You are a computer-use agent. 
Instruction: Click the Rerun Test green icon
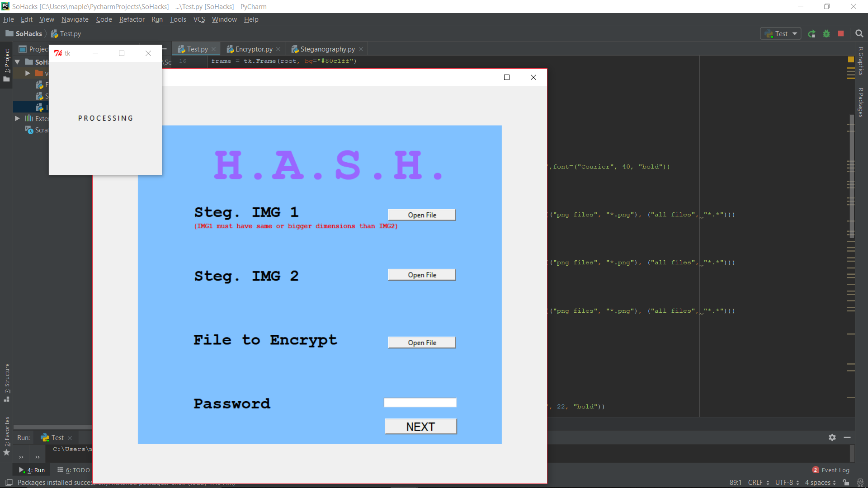point(812,34)
